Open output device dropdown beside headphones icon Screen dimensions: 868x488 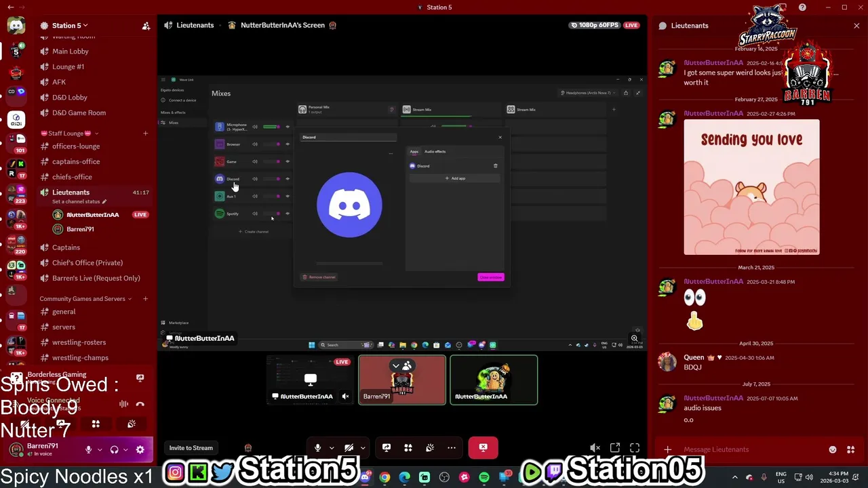point(125,449)
